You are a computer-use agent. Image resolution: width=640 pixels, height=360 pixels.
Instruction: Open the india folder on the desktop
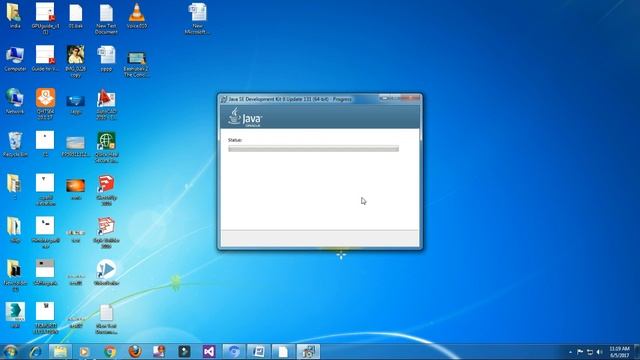tap(14, 15)
